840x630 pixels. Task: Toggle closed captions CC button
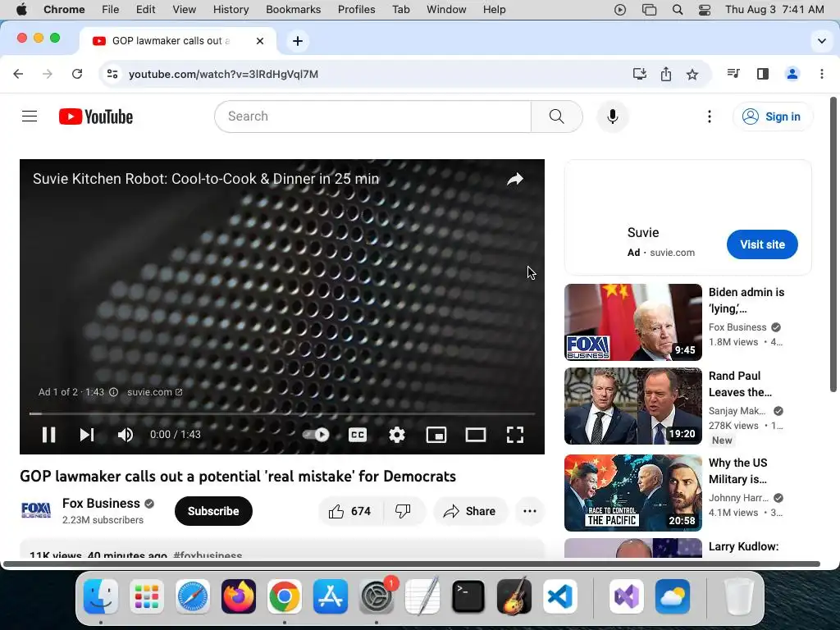point(358,435)
